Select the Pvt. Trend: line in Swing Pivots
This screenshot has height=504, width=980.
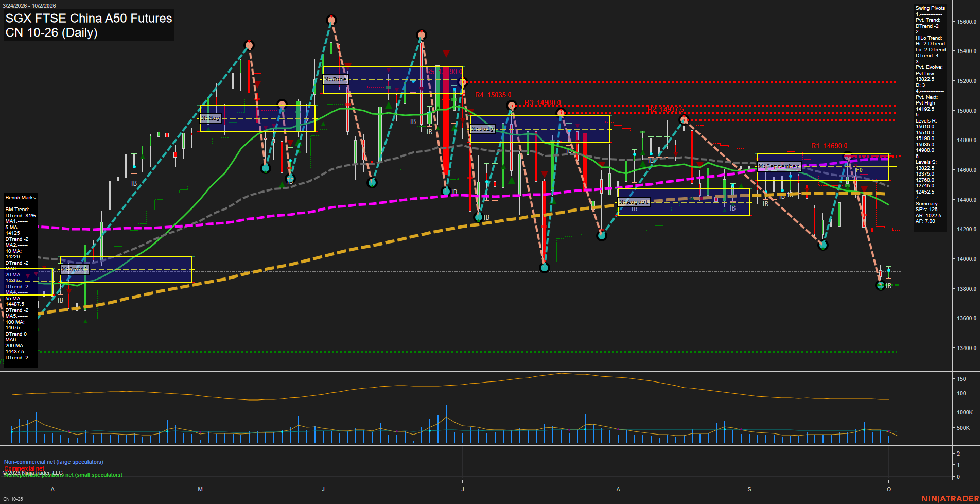pos(928,20)
